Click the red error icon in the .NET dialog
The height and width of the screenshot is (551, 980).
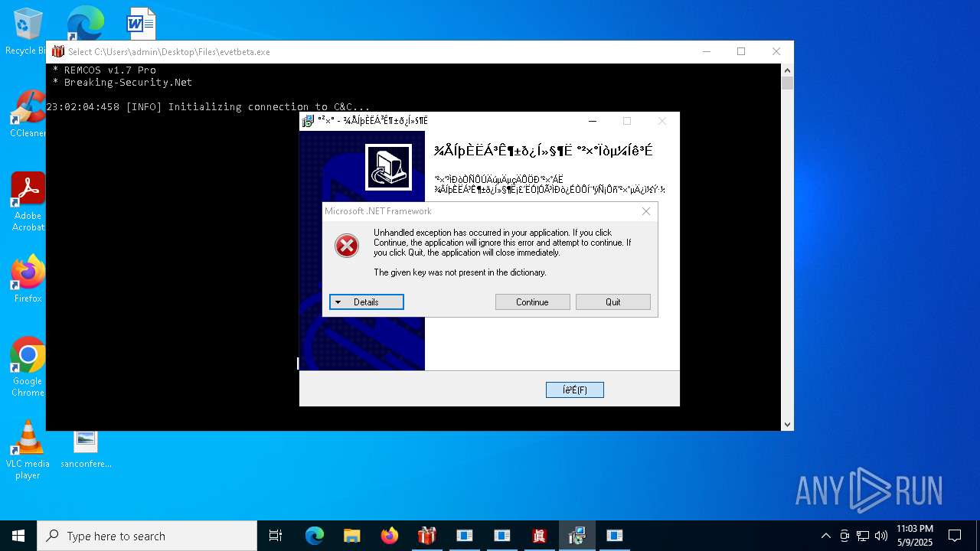[x=347, y=246]
